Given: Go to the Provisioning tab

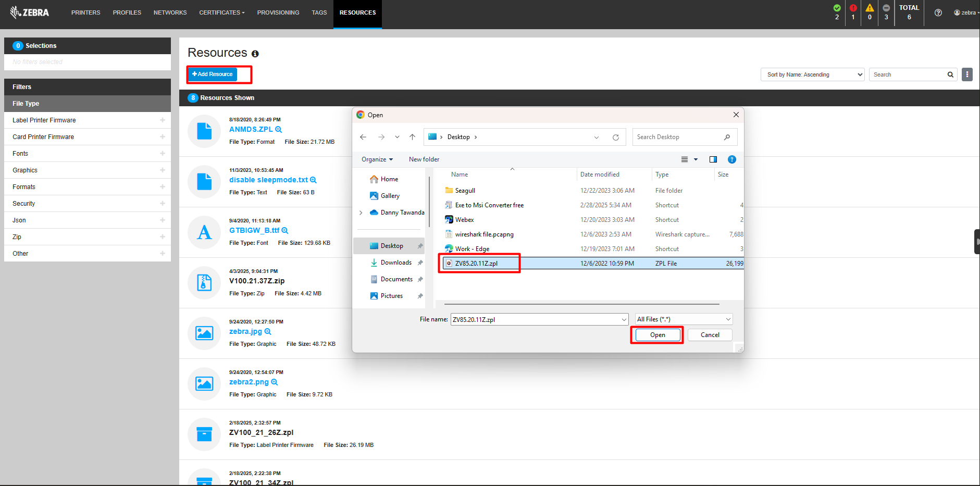Looking at the screenshot, I should (x=278, y=13).
